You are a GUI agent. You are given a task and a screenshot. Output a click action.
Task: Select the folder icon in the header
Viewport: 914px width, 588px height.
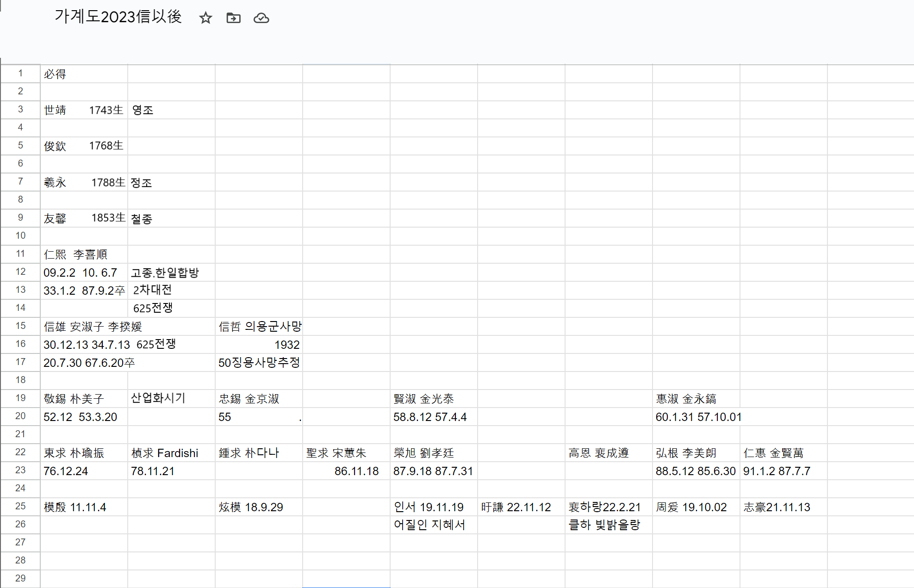point(233,18)
